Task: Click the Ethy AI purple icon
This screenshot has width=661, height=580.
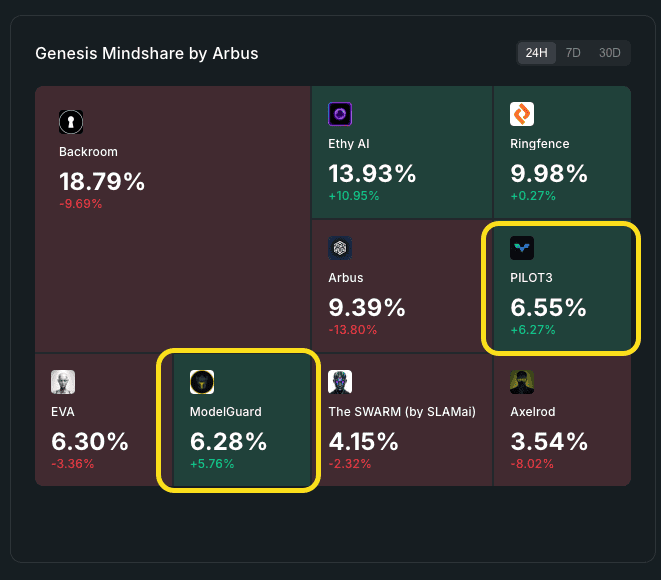Action: [340, 115]
